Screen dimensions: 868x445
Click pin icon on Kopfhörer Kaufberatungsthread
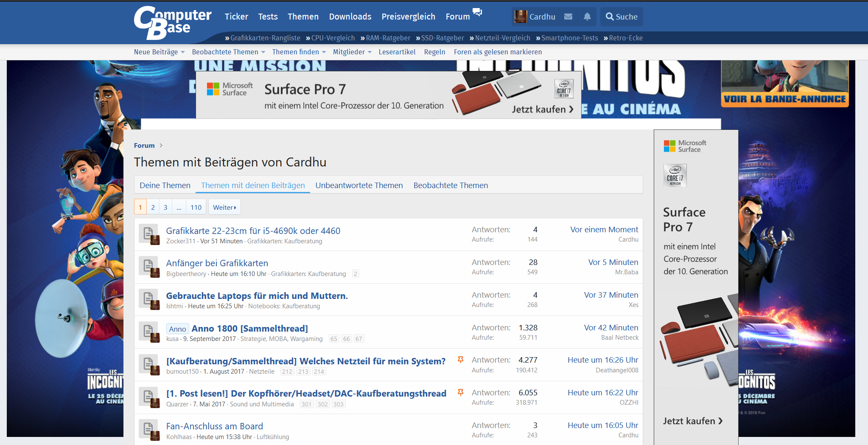[460, 392]
